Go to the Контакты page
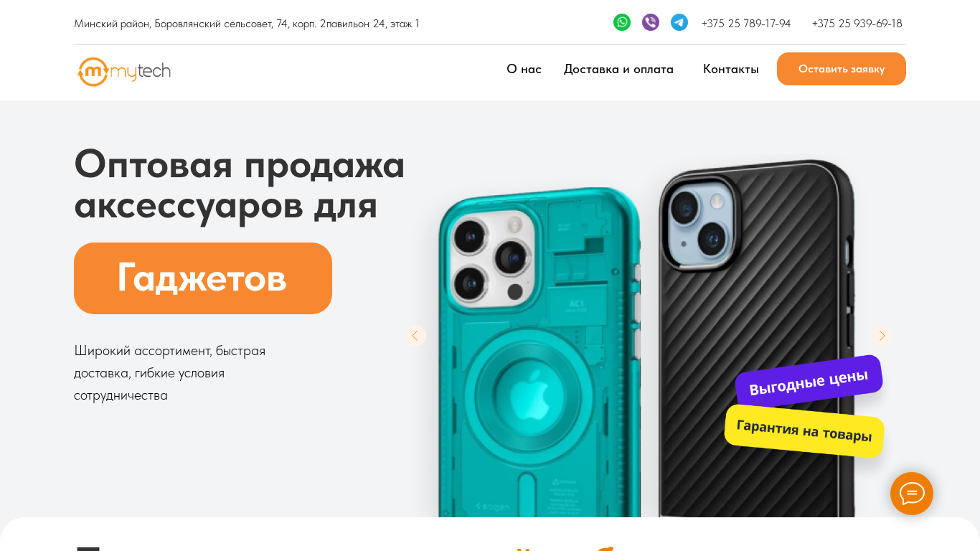Screen dimensions: 980x551 tap(731, 69)
